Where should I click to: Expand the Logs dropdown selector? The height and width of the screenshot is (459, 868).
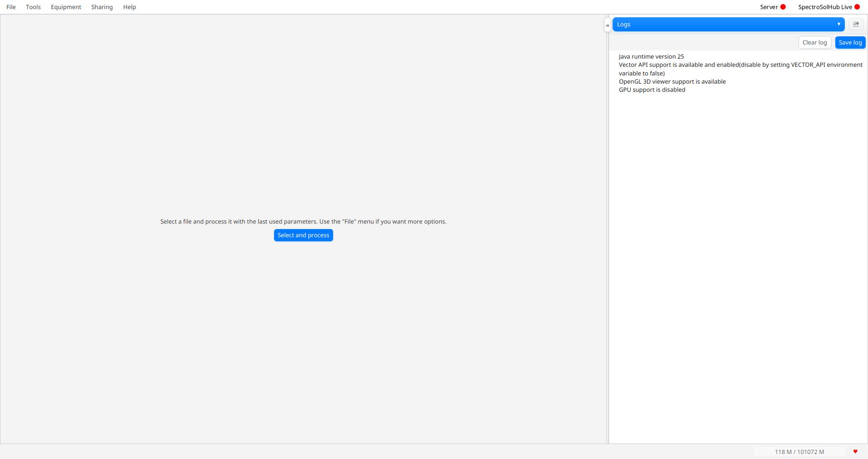coord(728,24)
